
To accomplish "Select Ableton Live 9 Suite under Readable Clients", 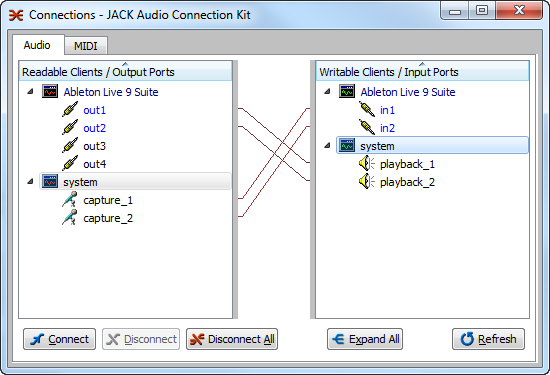I will (111, 92).
